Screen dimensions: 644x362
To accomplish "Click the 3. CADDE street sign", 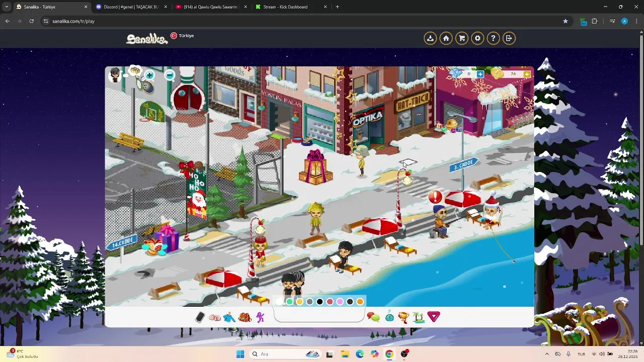I will (x=463, y=165).
